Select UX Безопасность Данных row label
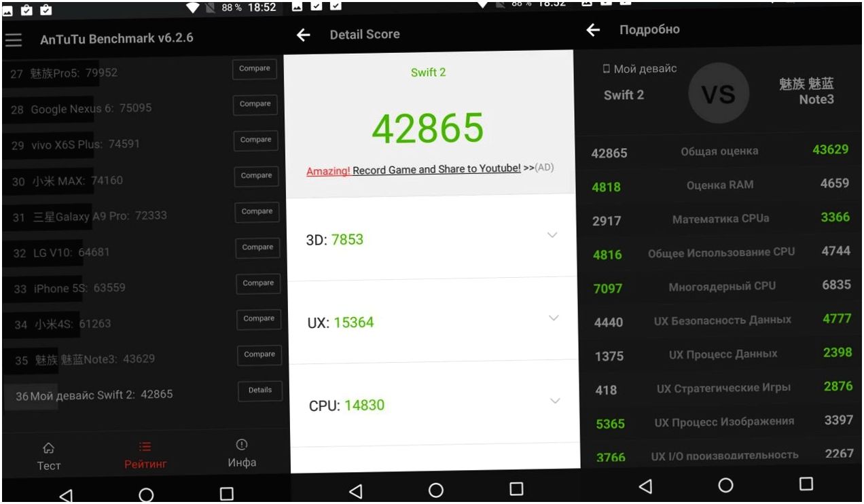Viewport: 864px width, 504px height. [723, 320]
